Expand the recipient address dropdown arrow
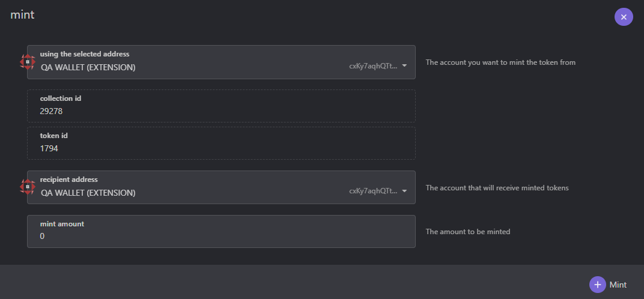Image resolution: width=644 pixels, height=299 pixels. click(404, 191)
